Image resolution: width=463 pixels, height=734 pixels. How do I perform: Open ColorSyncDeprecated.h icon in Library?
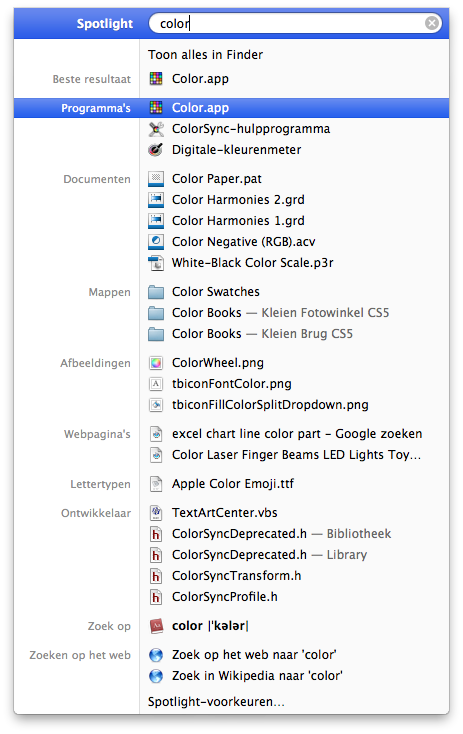click(x=156, y=555)
